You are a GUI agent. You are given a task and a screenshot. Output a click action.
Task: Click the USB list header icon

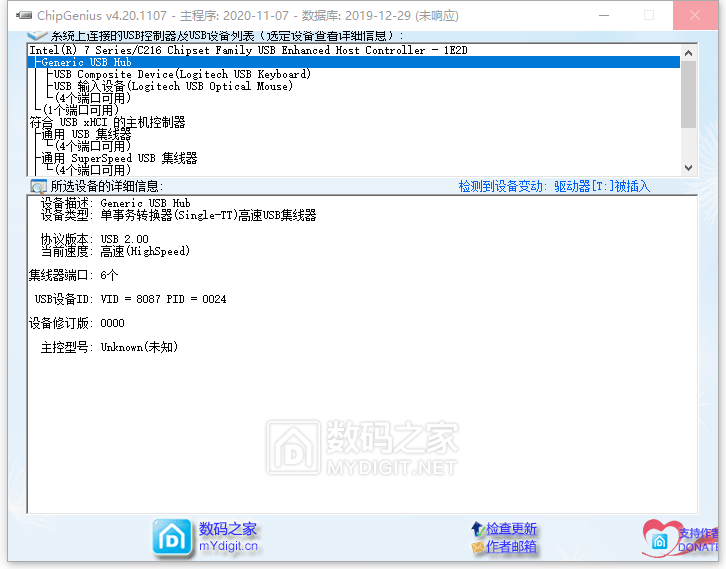37,36
